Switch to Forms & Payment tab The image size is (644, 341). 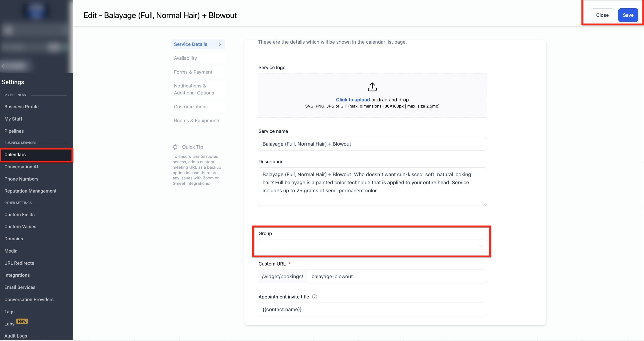(193, 72)
